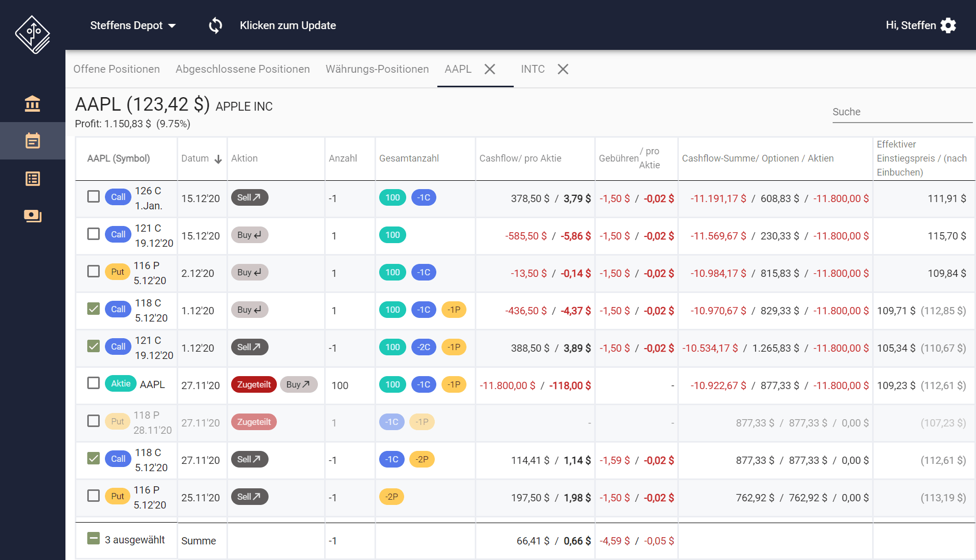The width and height of the screenshot is (976, 560).
Task: Click the Summe cashflow 66,41 $ value
Action: 533,541
